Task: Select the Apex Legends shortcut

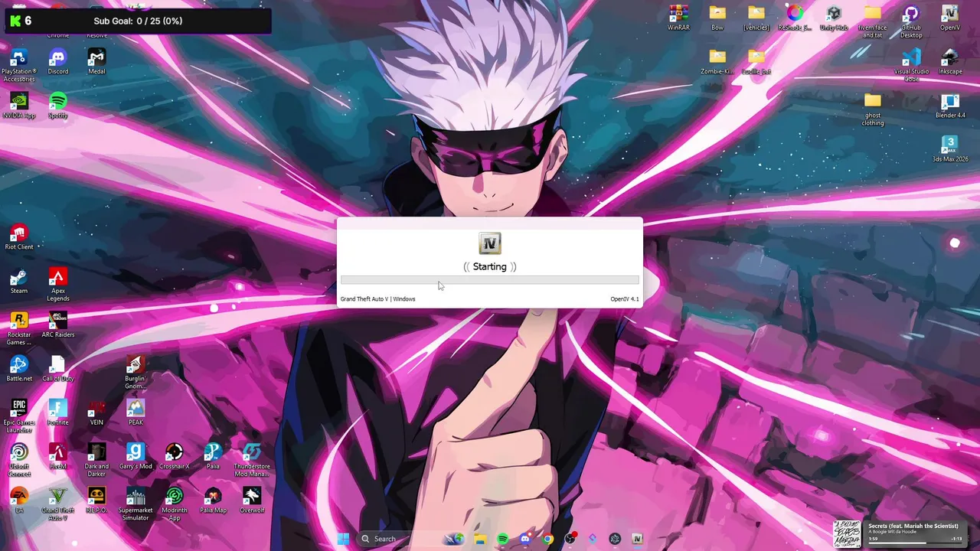Action: click(x=58, y=285)
